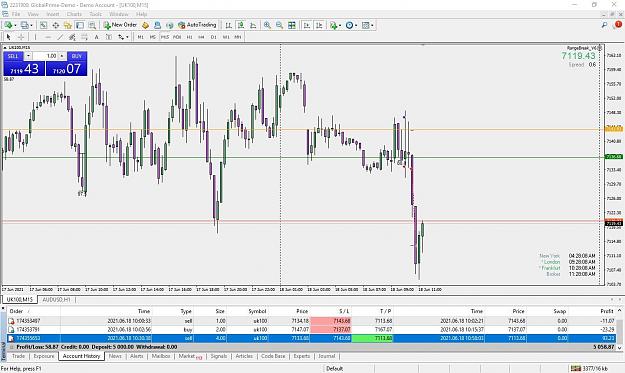Viewport: 625px width, 373px height.
Task: Expand the templates dropdown arrow
Action: [372, 25]
